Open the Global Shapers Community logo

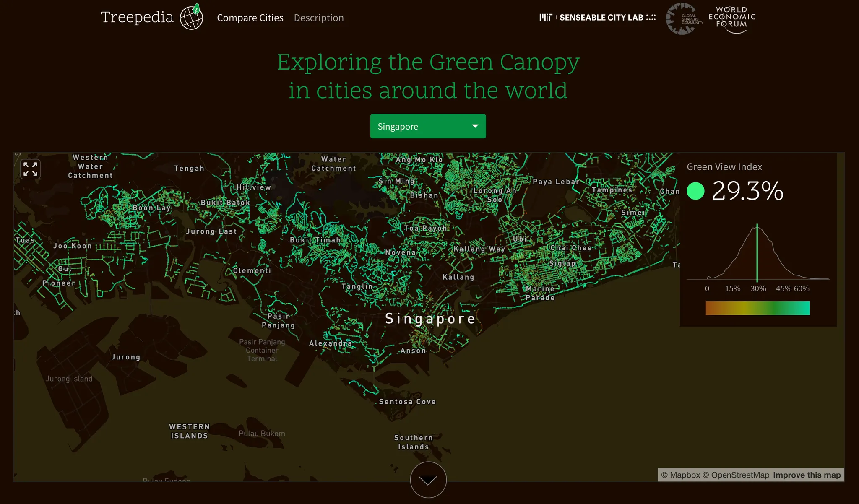click(x=684, y=18)
